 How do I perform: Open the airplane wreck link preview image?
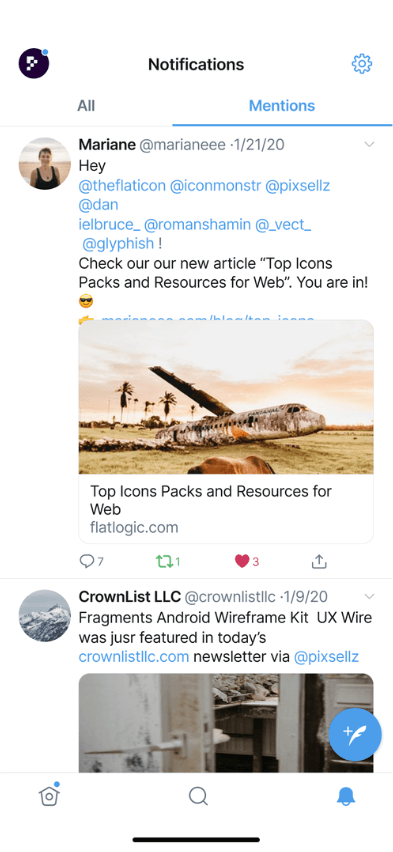[x=226, y=397]
